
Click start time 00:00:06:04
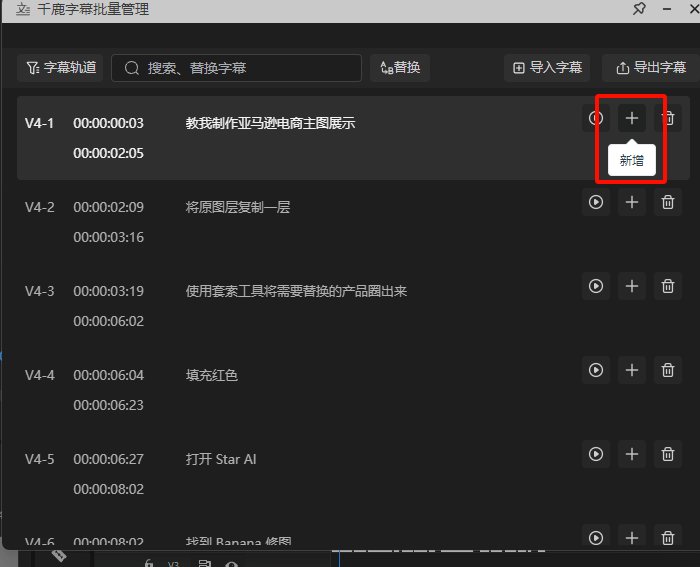(108, 375)
